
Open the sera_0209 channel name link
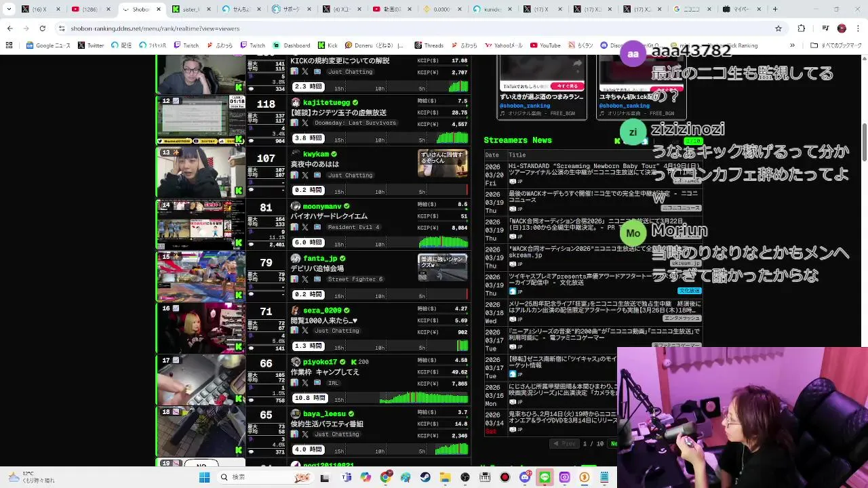click(x=322, y=310)
